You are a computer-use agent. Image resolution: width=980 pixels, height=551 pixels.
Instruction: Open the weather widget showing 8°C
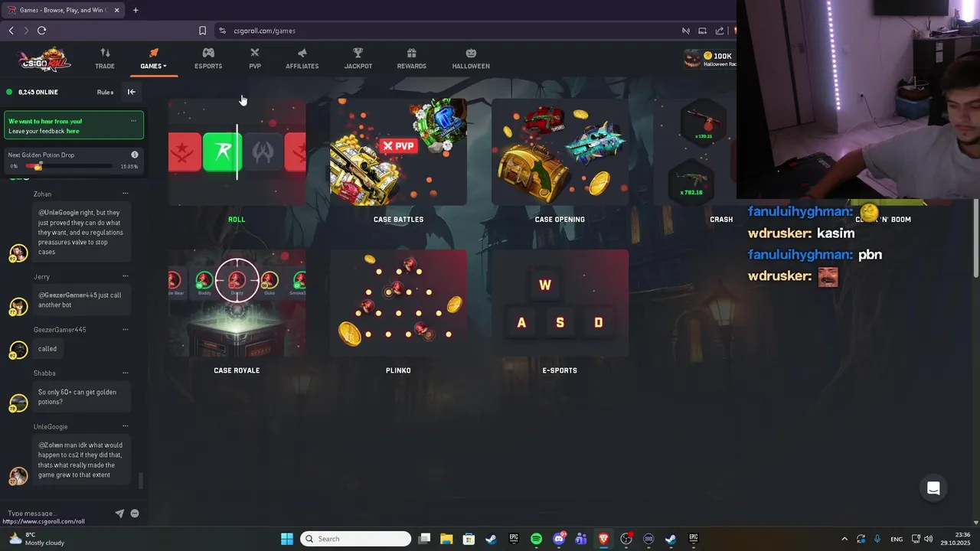37,539
